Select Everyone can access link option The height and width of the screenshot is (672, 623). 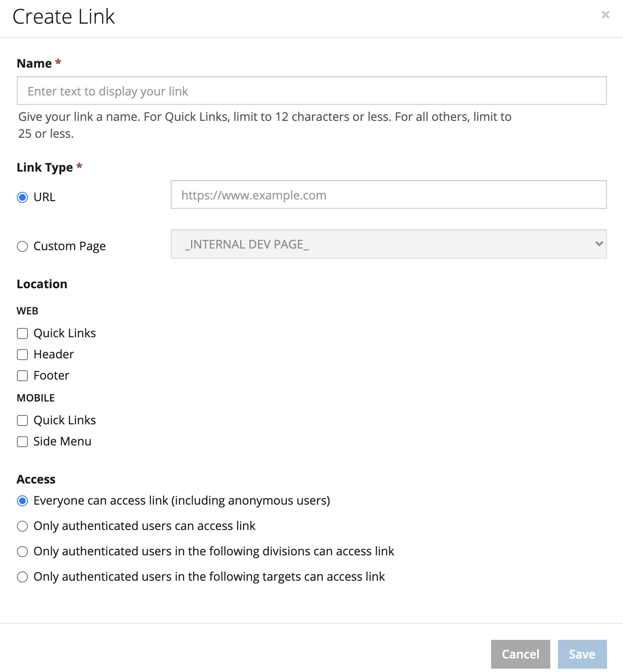(x=22, y=501)
